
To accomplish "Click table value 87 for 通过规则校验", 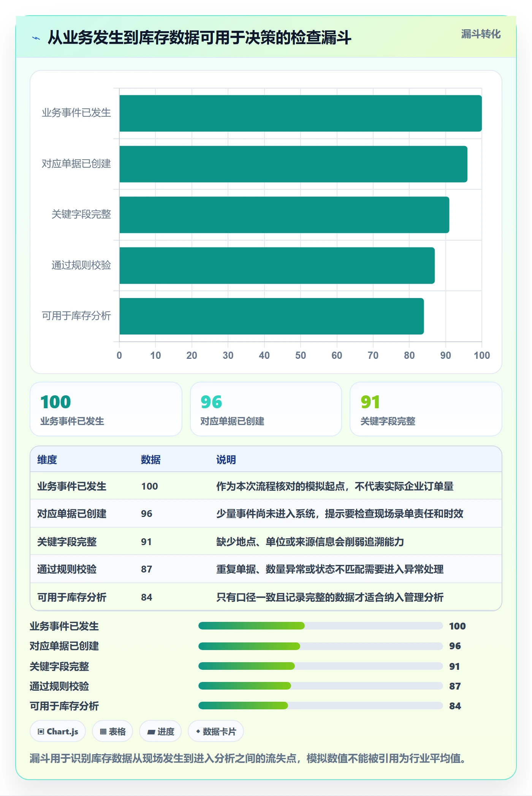I will (147, 569).
